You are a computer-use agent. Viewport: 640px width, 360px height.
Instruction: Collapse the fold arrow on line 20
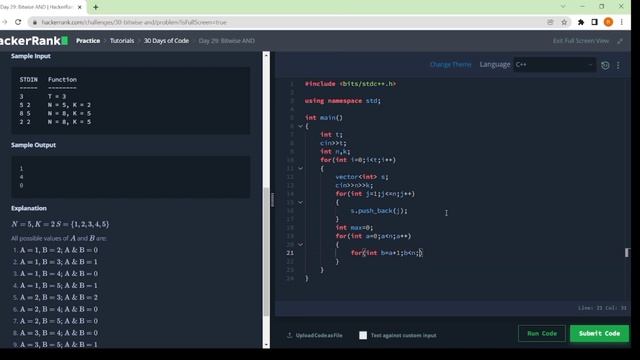(300, 244)
